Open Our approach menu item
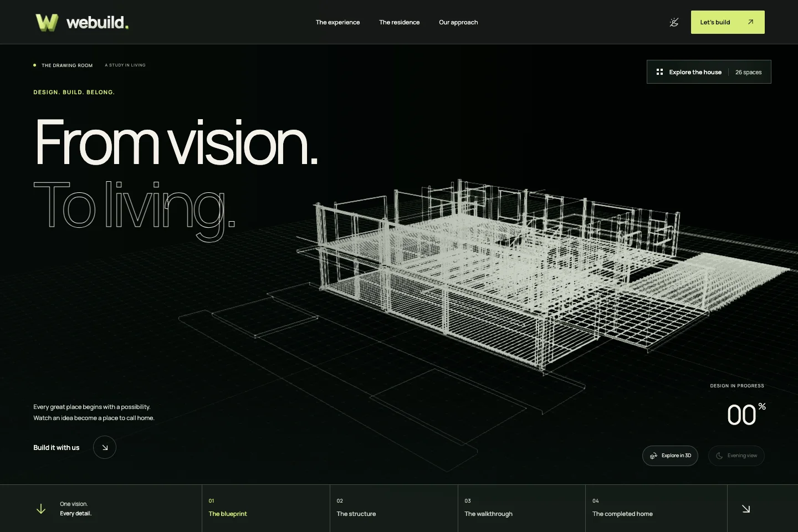The width and height of the screenshot is (798, 532). [458, 22]
